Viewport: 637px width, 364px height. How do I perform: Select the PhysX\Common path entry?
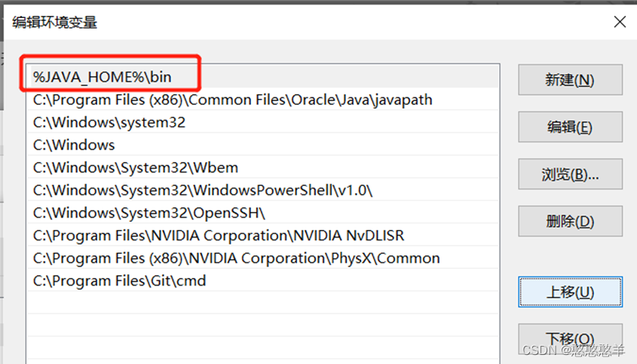point(262,258)
